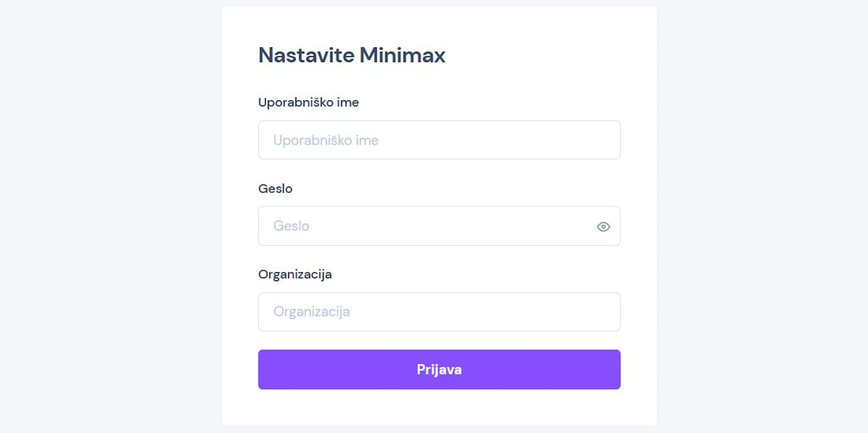Screen dimensions: 868x433
Task: Click the Geslo label above the password field
Action: (x=275, y=188)
